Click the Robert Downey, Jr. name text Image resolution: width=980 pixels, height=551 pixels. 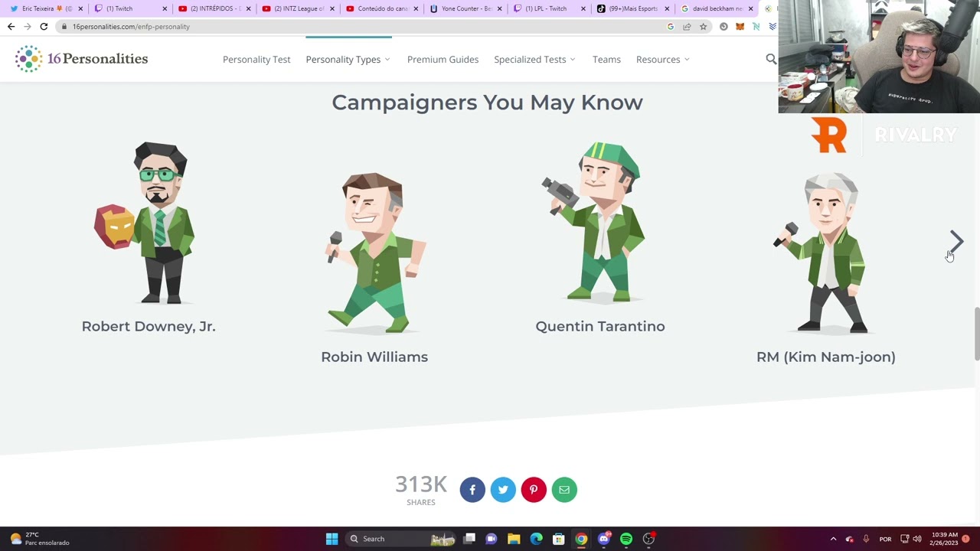(149, 326)
